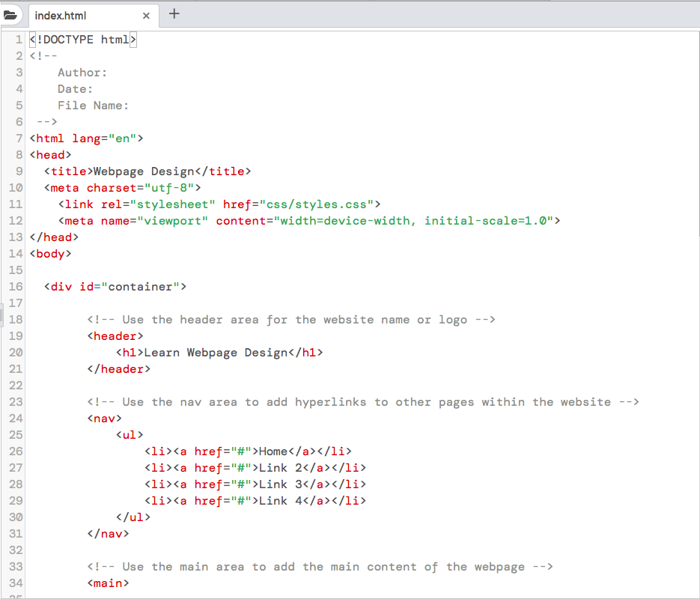Click the nav tag on line 24
Viewport: 700px width, 599px height.
coord(103,418)
